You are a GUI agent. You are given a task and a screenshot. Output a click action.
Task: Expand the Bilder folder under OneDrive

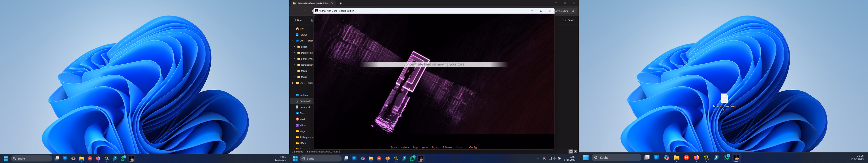click(x=294, y=47)
